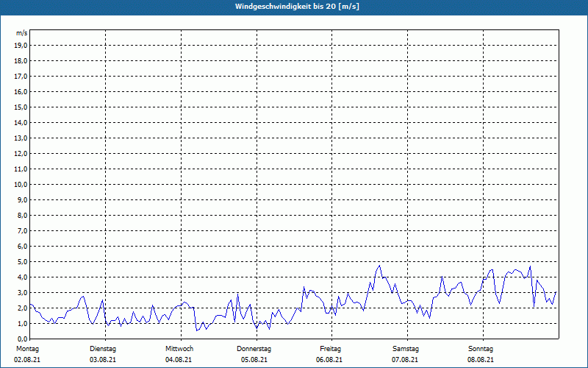Select the 6,0 y-axis label
588x368 pixels.
[23, 246]
